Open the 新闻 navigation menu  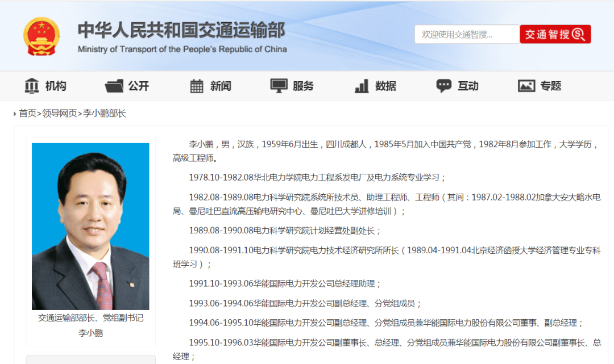(x=221, y=86)
